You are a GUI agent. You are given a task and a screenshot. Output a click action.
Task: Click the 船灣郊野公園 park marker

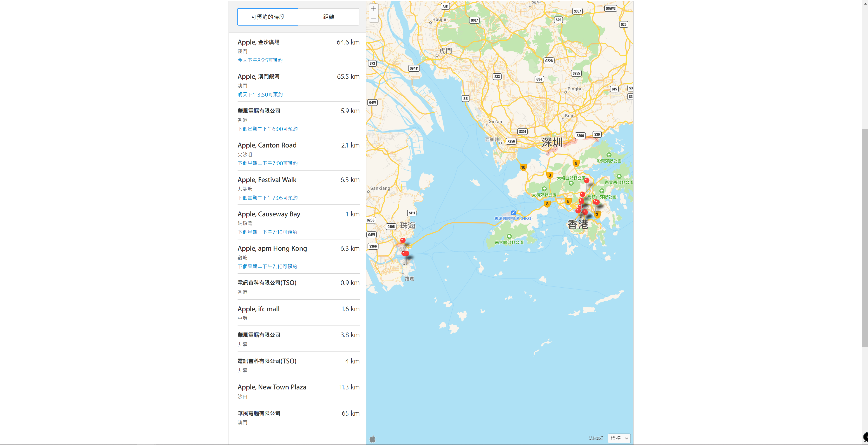[x=609, y=155]
